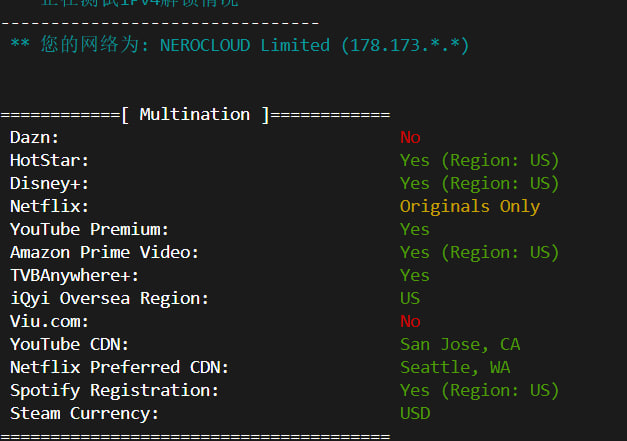Click the Dazn label
The image size is (627, 441).
pyautogui.click(x=35, y=138)
